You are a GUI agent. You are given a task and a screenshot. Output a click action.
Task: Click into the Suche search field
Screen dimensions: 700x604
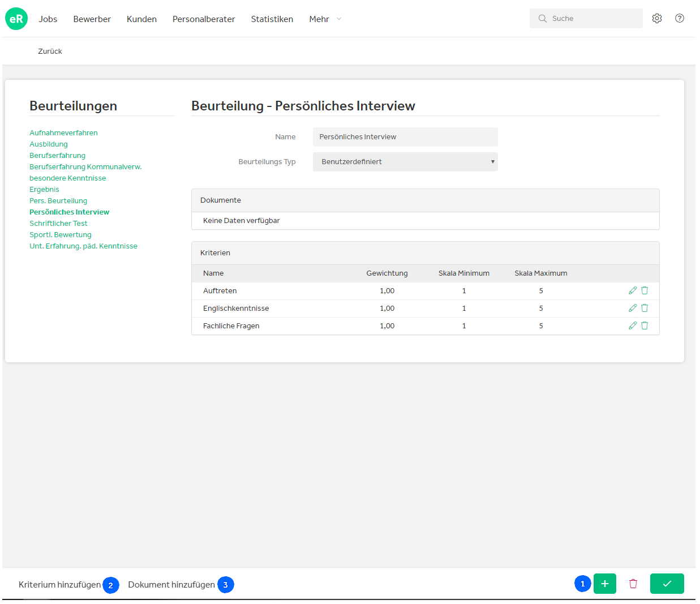point(586,18)
